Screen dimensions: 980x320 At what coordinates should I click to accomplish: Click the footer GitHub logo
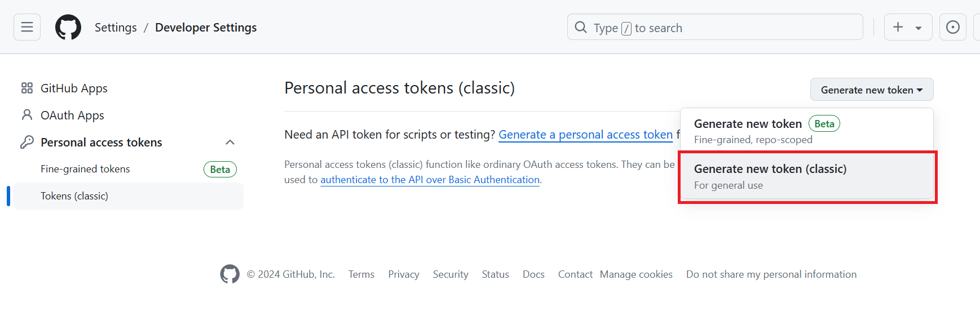[229, 274]
